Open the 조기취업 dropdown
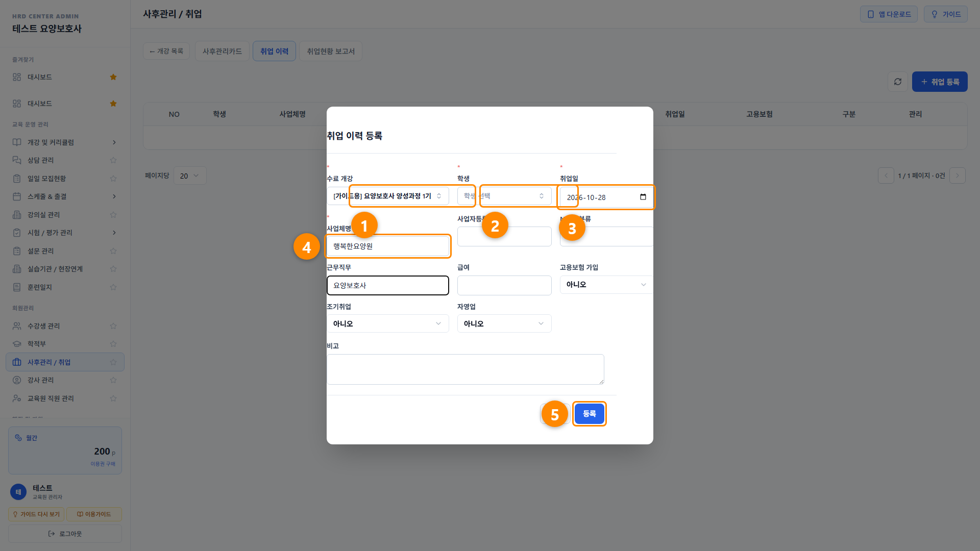Viewport: 980px width, 551px height. (388, 323)
